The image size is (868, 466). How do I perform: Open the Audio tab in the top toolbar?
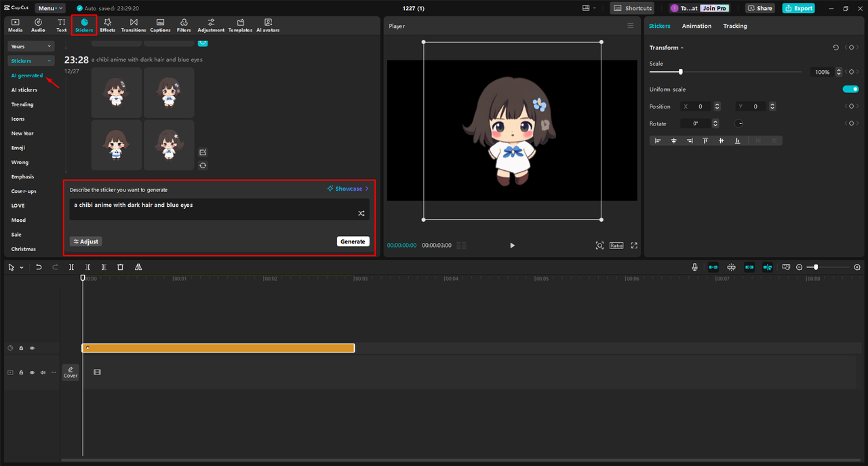click(38, 25)
